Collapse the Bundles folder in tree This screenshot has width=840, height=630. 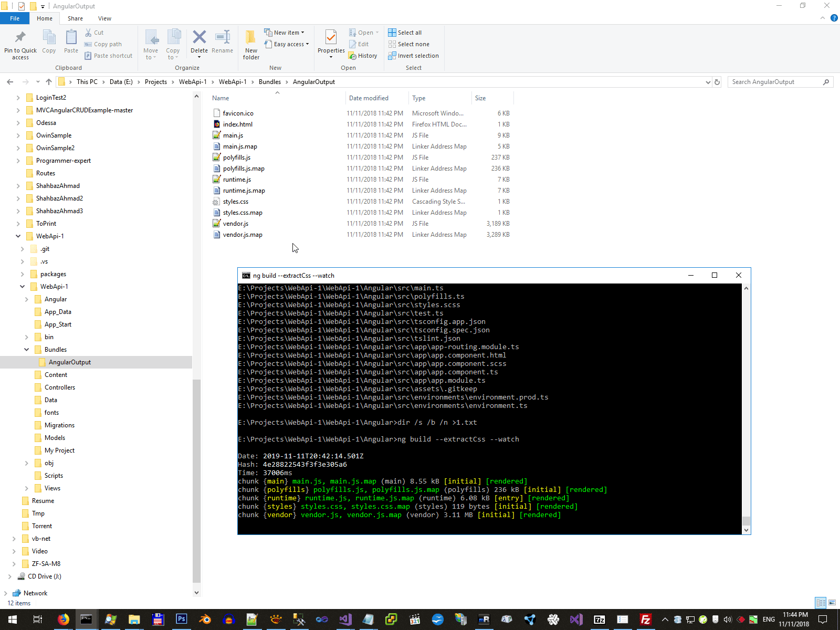pyautogui.click(x=26, y=350)
